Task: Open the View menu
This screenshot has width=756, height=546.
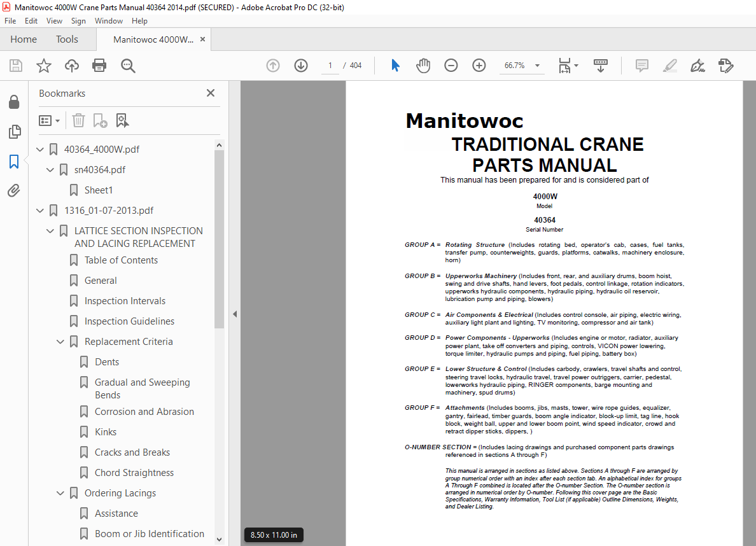Action: [x=54, y=21]
